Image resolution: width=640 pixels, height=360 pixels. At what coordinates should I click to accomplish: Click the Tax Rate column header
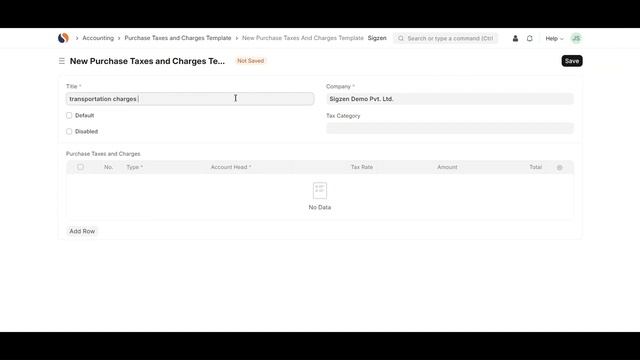coord(362,167)
